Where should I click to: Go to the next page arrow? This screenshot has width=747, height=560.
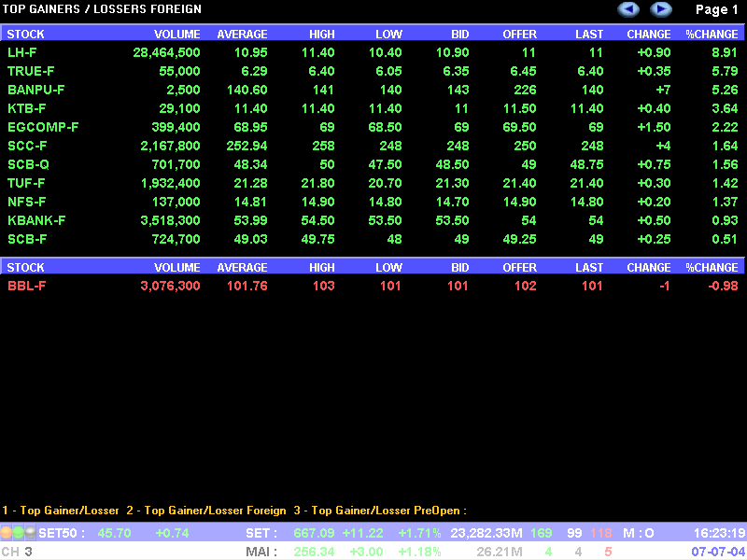pos(661,9)
